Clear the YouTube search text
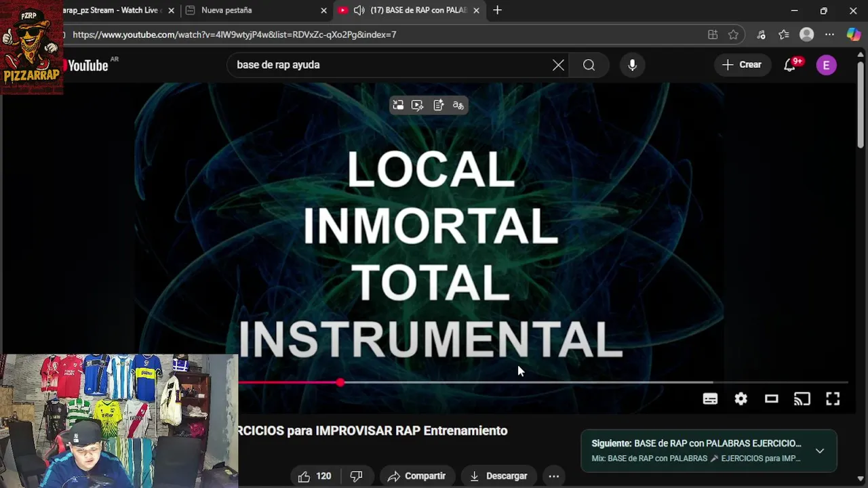This screenshot has width=868, height=488. coord(558,65)
